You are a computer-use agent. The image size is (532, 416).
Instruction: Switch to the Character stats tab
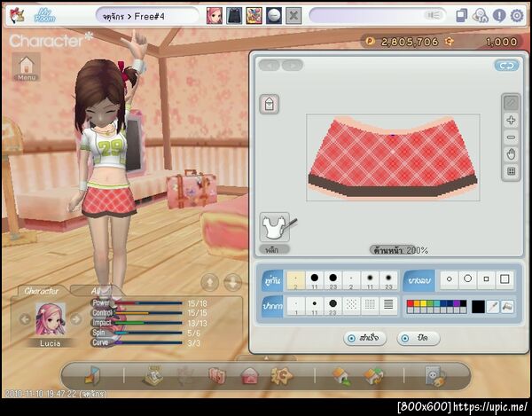click(42, 291)
